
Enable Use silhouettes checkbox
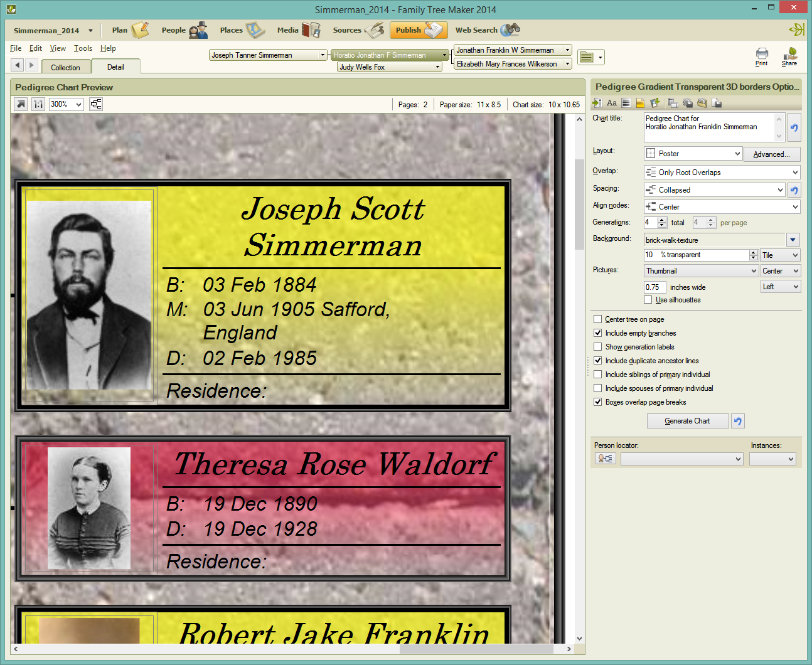pos(648,300)
